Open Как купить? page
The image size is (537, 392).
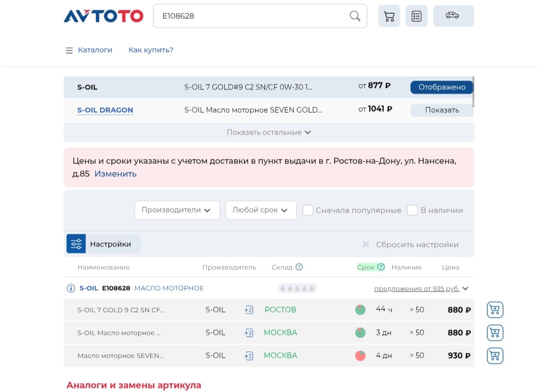click(x=151, y=50)
